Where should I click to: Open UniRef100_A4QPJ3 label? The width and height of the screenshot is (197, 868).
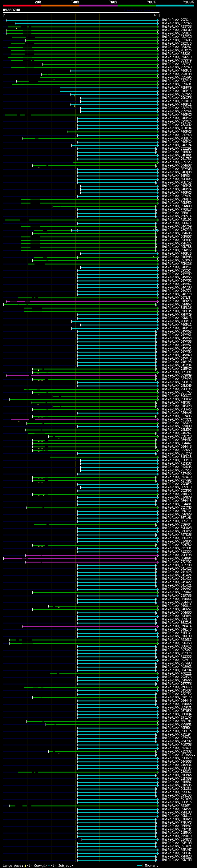pyautogui.click(x=176, y=71)
